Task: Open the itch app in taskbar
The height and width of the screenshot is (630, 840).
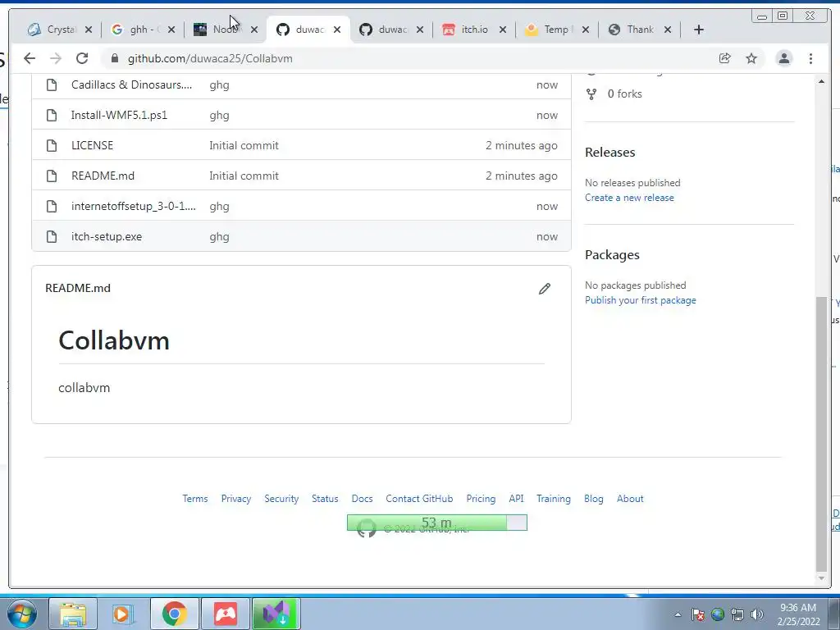Action: click(226, 614)
